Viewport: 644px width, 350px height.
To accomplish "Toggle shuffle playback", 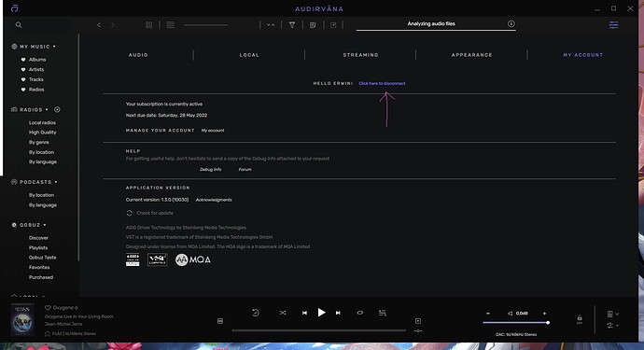I will click(283, 313).
